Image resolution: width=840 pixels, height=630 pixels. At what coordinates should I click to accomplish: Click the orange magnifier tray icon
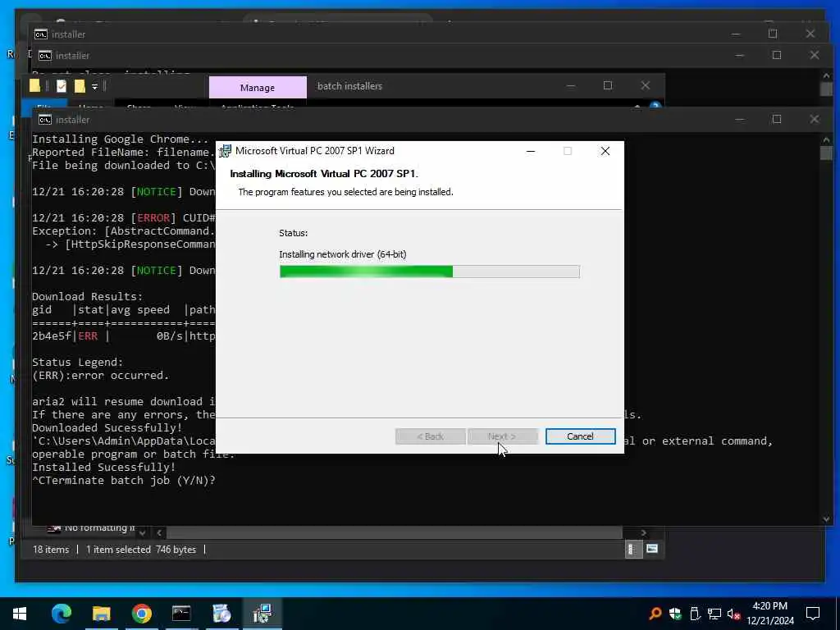[655, 614]
